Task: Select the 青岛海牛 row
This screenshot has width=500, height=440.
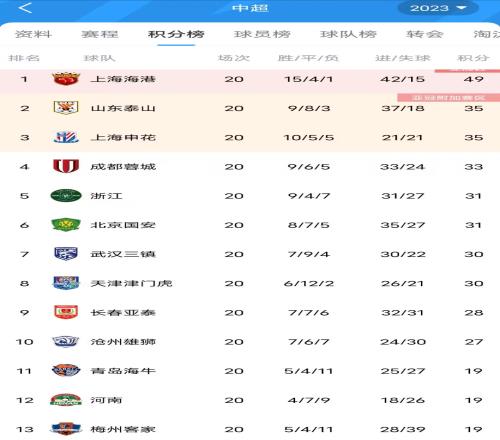Action: pos(250,371)
